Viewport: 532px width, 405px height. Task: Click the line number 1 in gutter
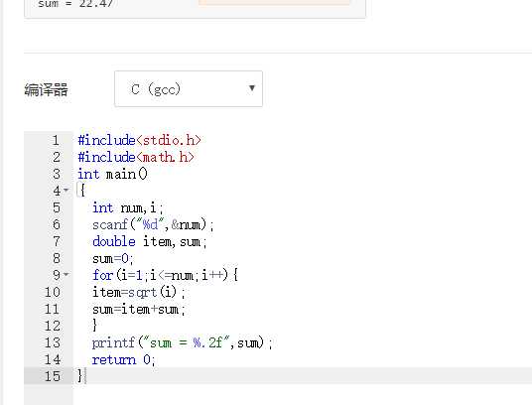(x=56, y=140)
